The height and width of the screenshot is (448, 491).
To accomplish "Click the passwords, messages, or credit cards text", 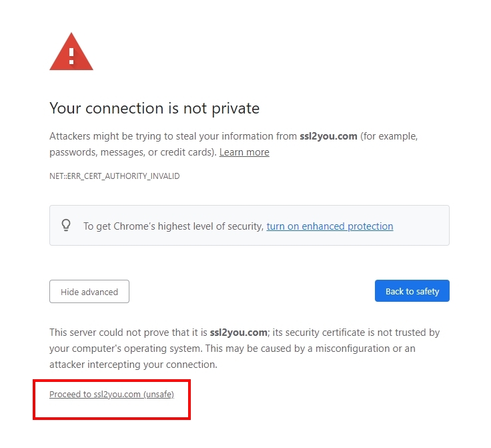I will tap(133, 152).
